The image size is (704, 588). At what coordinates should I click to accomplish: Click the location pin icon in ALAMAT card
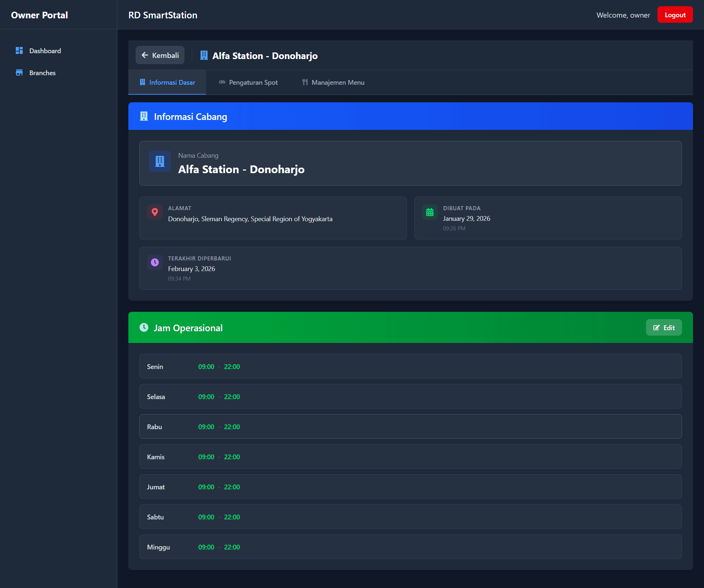[x=155, y=212]
